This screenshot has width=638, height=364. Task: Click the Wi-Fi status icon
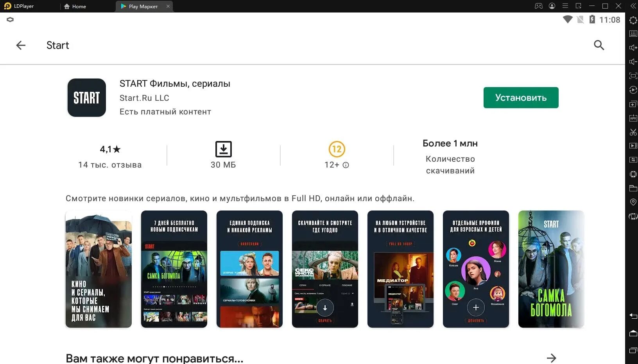568,20
